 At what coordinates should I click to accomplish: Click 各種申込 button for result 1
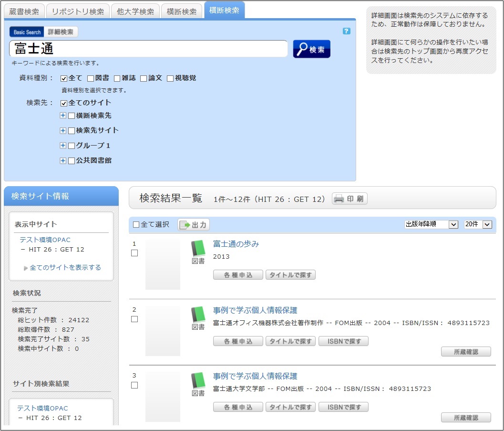(238, 275)
